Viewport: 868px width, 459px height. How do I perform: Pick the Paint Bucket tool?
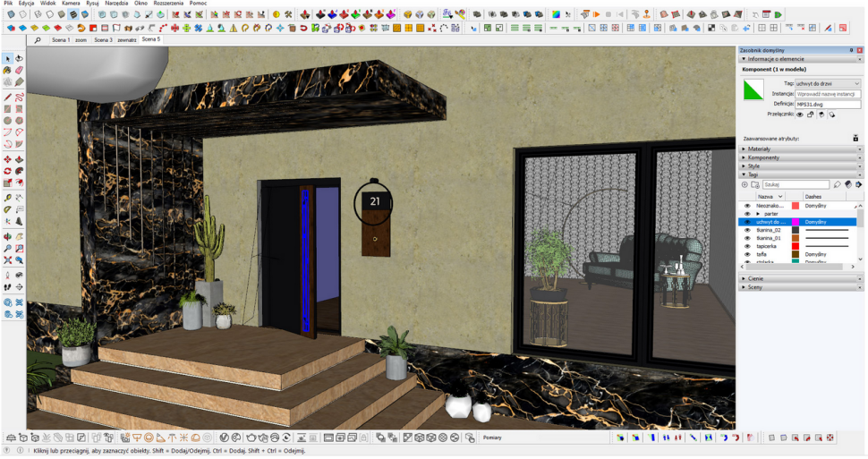pos(8,70)
